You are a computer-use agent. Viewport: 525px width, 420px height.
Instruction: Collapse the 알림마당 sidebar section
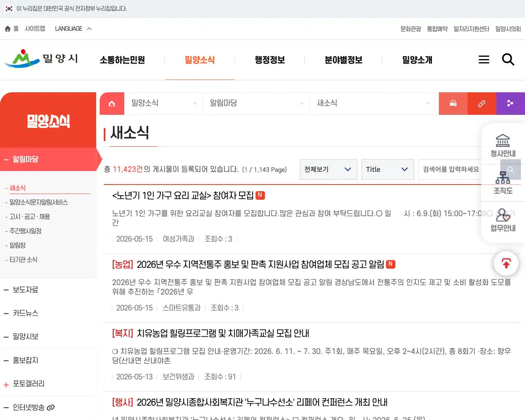48,159
